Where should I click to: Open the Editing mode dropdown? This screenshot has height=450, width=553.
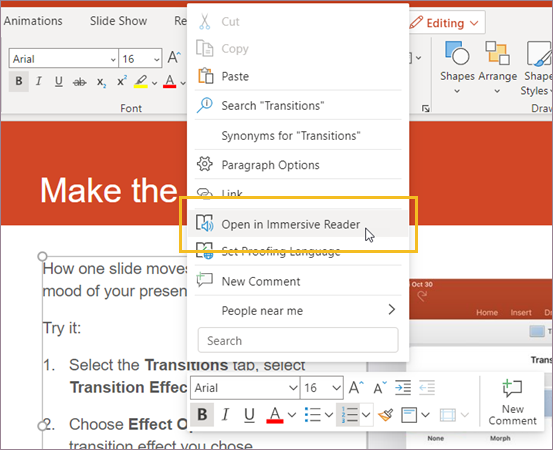point(446,23)
